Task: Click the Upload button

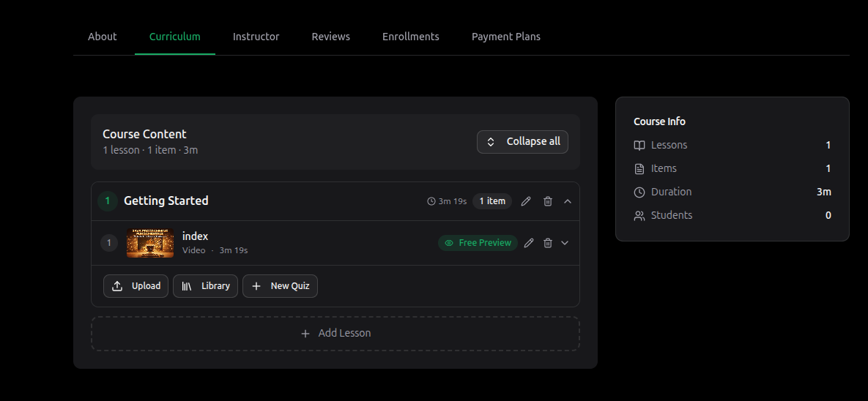Action: coord(136,286)
